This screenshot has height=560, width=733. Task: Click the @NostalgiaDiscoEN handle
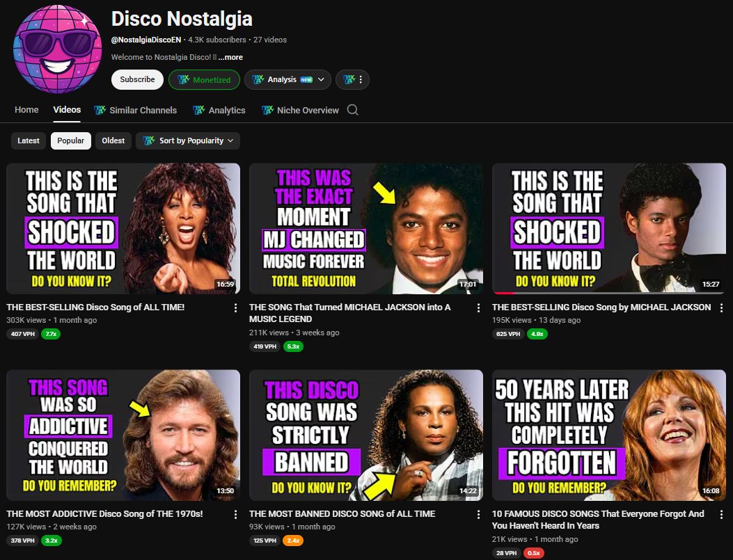146,40
